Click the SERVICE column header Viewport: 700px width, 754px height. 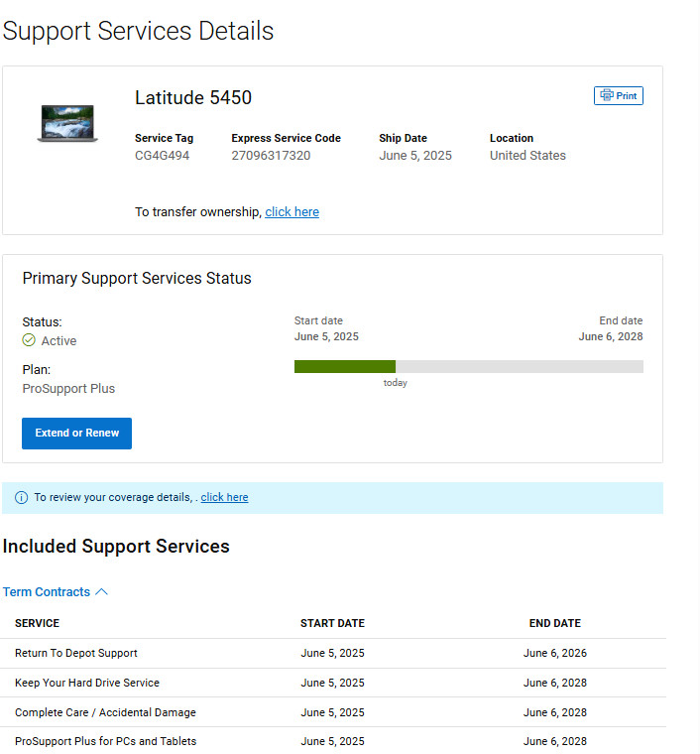(x=37, y=623)
